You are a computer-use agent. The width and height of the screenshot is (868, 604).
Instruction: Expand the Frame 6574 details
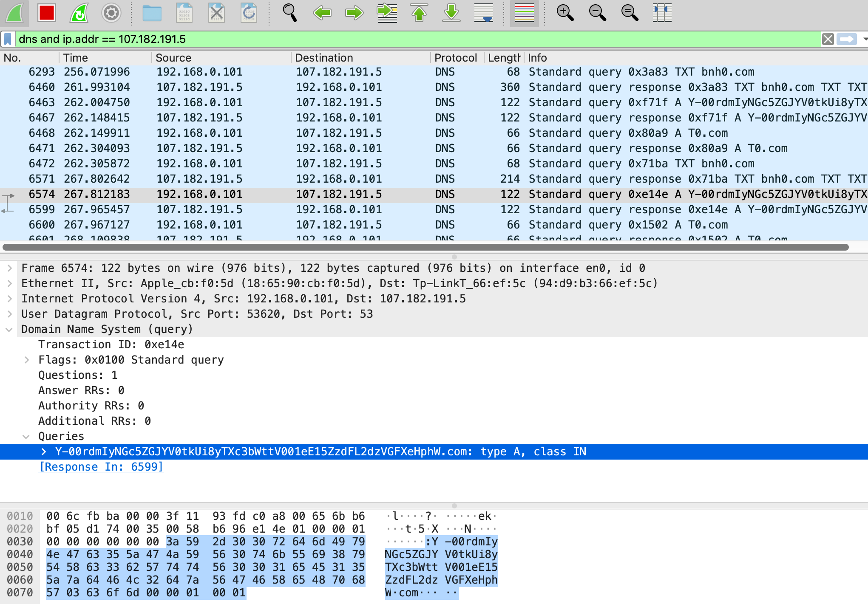9,268
